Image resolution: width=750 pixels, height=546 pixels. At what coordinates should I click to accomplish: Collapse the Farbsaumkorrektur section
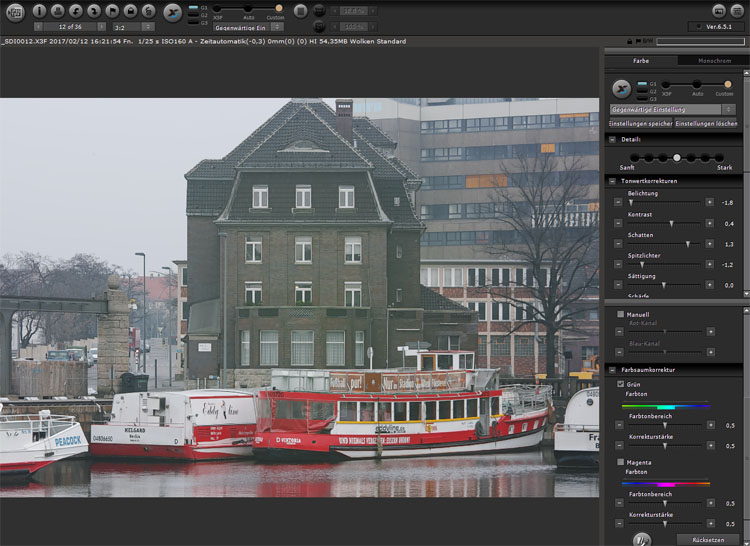pyautogui.click(x=613, y=370)
